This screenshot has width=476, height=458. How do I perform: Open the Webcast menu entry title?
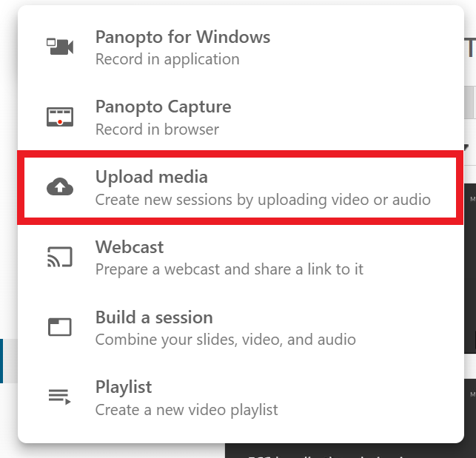tap(130, 246)
